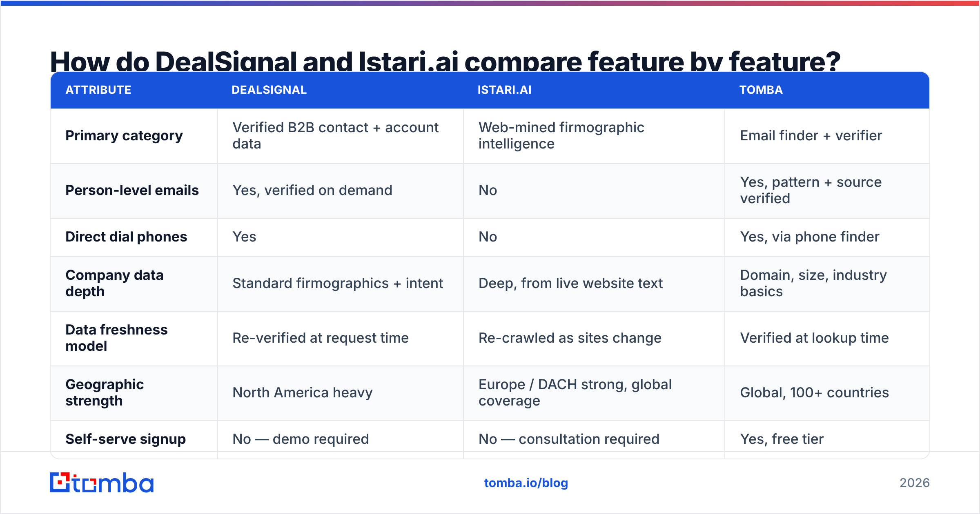The height and width of the screenshot is (514, 980).
Task: Select 'Domain, size, industry basics' cell
Action: point(813,283)
